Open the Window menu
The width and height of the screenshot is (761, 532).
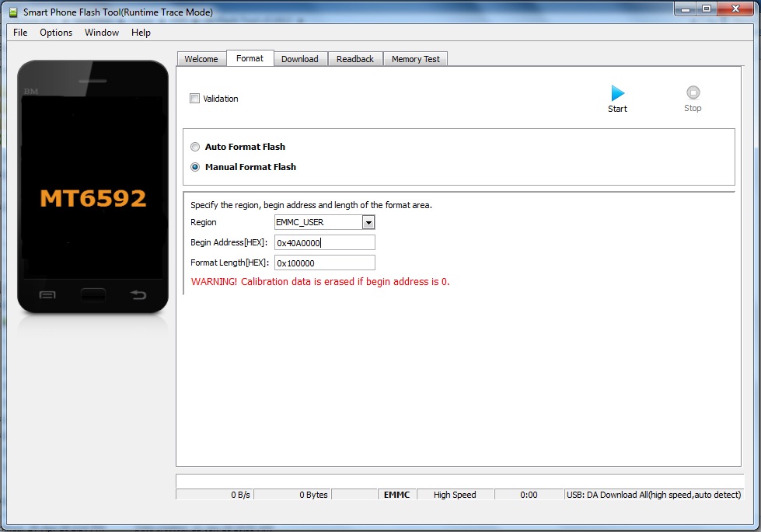coord(102,33)
